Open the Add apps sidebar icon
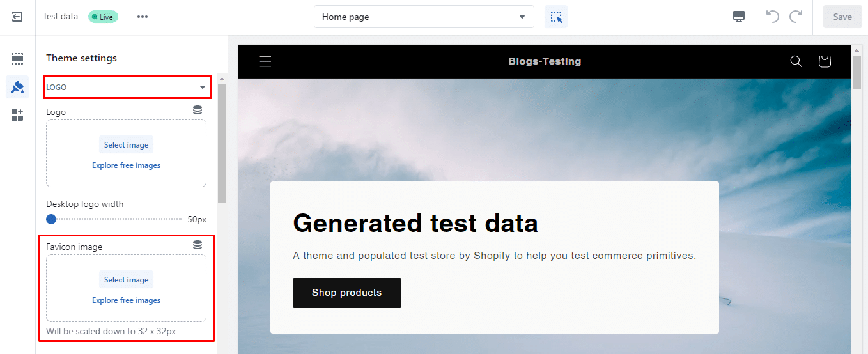The width and height of the screenshot is (868, 354). (17, 115)
